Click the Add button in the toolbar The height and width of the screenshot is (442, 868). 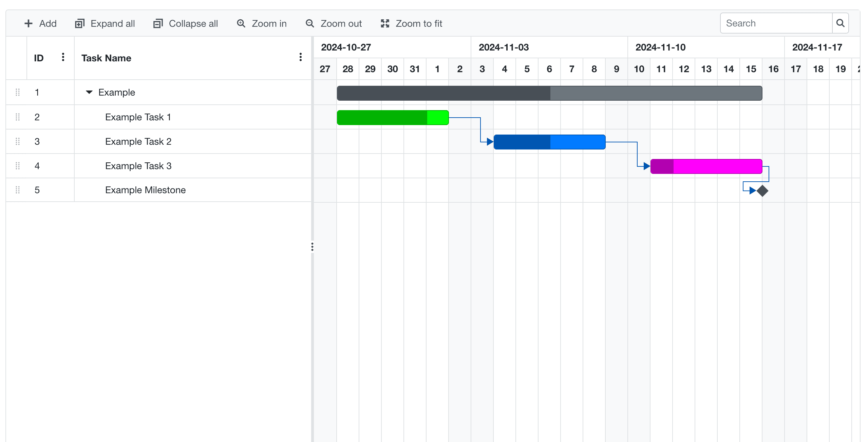[x=40, y=23]
